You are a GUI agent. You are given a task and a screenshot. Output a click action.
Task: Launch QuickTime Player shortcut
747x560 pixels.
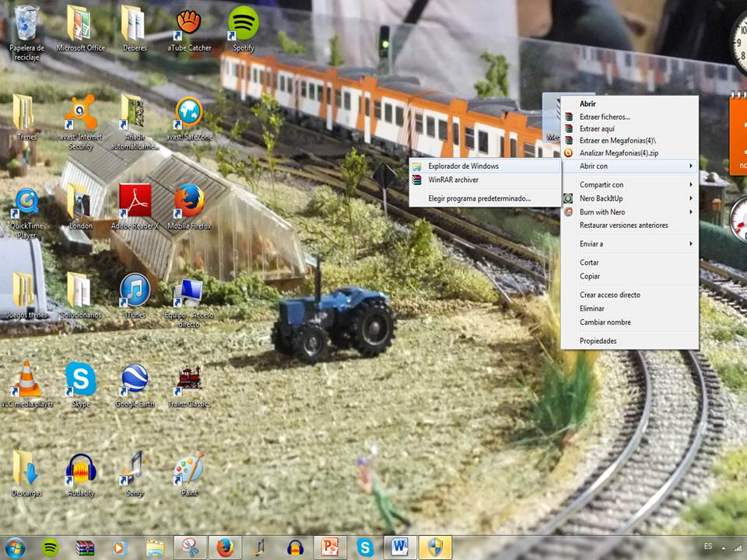(26, 213)
